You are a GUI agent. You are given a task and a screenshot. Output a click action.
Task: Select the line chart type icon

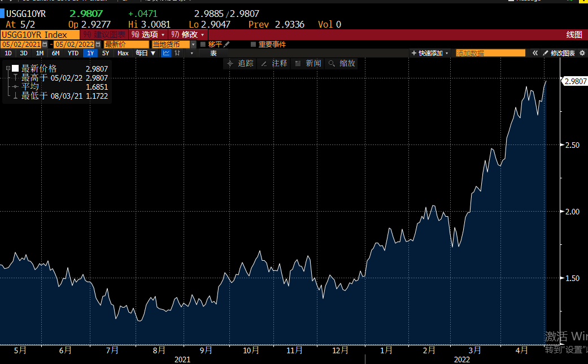tap(167, 53)
